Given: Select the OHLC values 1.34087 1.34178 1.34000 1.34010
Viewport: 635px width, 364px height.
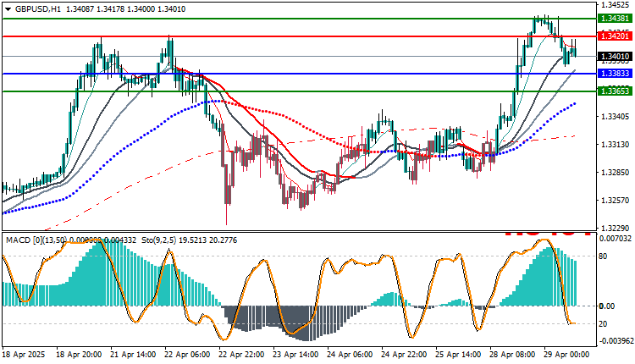Looking at the screenshot, I should pyautogui.click(x=125, y=9).
